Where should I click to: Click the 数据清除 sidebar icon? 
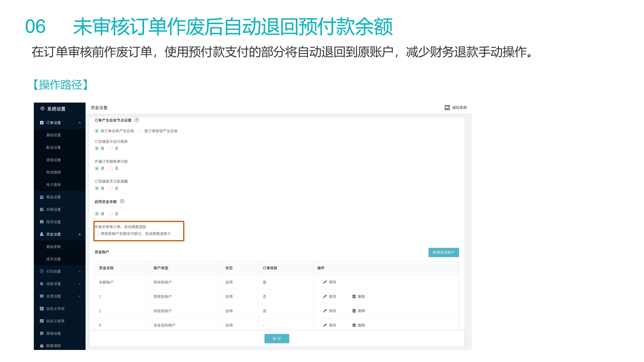pos(42,346)
